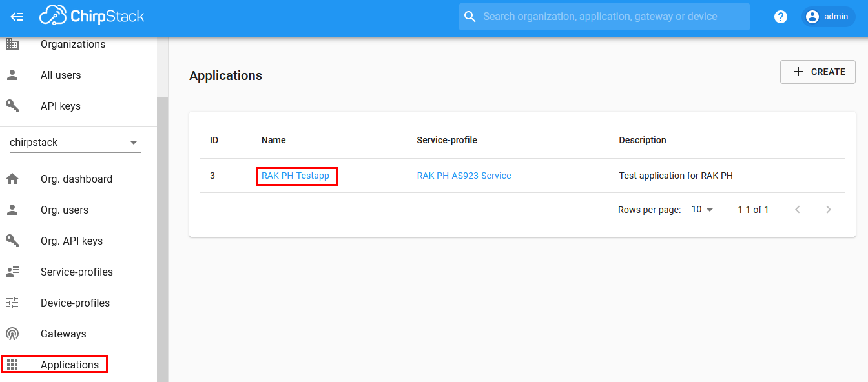This screenshot has height=382, width=868.
Task: Open RAK-PH-AS923-Service profile link
Action: click(464, 176)
